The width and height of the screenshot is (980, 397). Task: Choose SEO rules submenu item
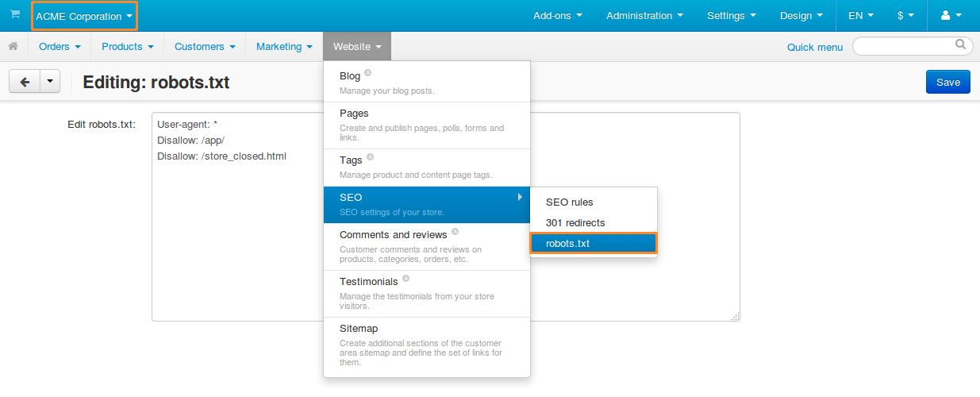pyautogui.click(x=594, y=202)
